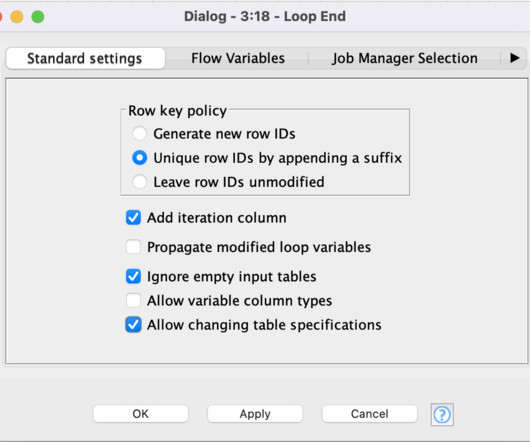Uncheck Allow changing table specifications
530x442 pixels.
click(x=133, y=325)
